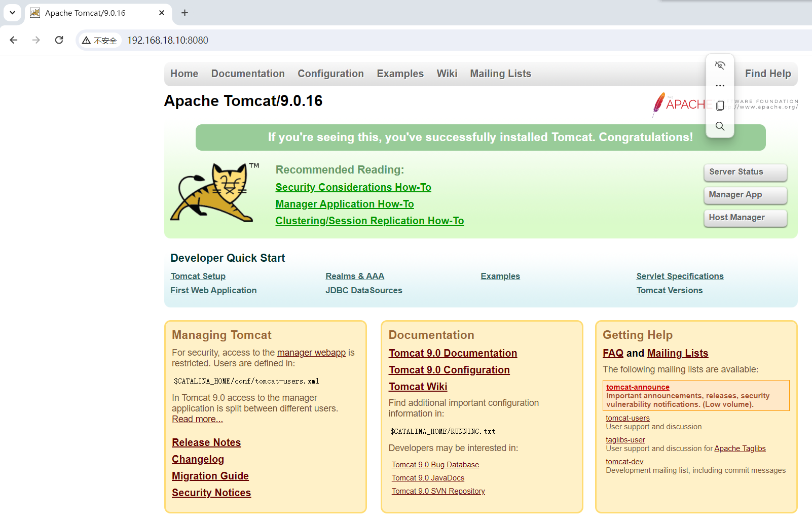This screenshot has height=518, width=812.
Task: Open Clustering/Session Replication How-To link
Action: click(370, 221)
